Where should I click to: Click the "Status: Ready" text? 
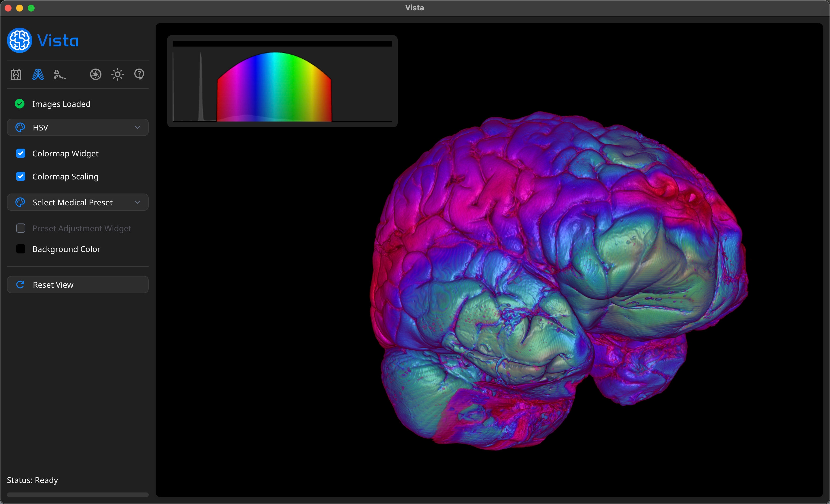[32, 480]
